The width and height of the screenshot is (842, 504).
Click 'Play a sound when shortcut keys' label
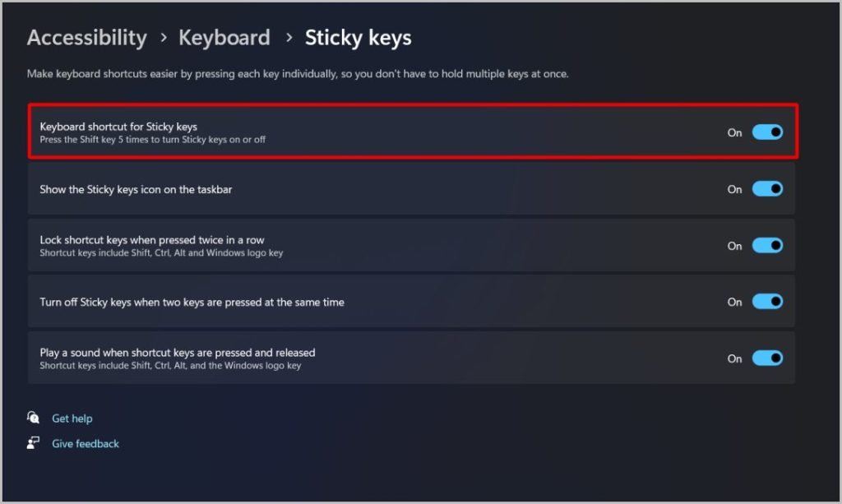tap(178, 353)
